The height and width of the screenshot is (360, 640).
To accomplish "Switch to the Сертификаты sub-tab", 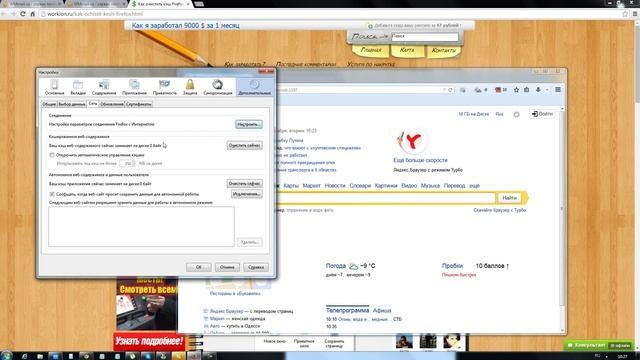I will (x=138, y=104).
